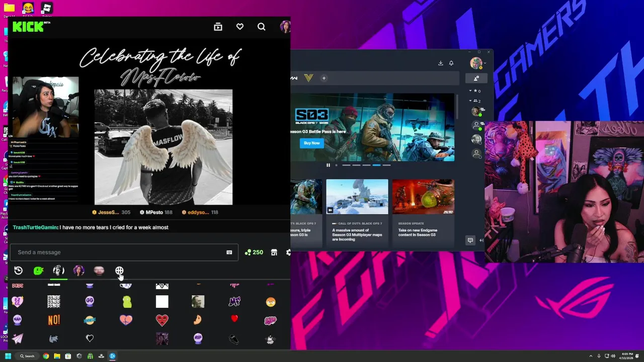
Task: Pick the small red heart emote
Action: tap(234, 318)
